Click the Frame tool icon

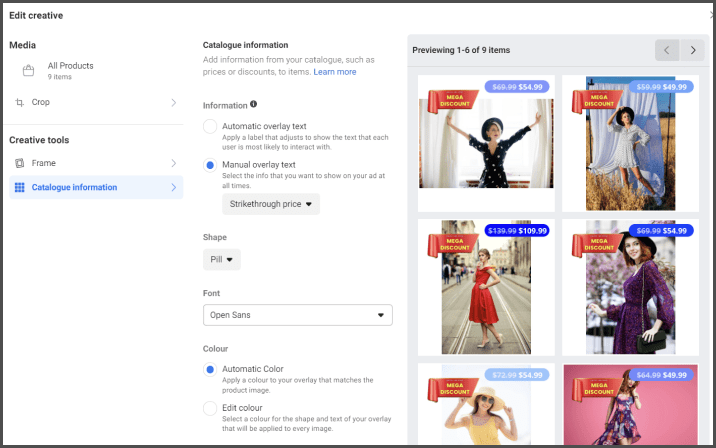(20, 163)
